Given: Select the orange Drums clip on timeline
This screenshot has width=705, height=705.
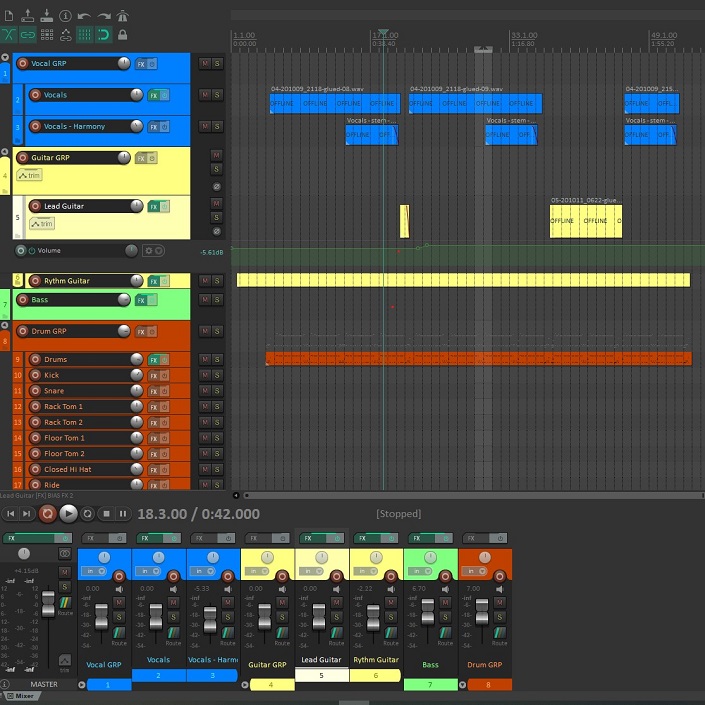Looking at the screenshot, I should point(478,358).
